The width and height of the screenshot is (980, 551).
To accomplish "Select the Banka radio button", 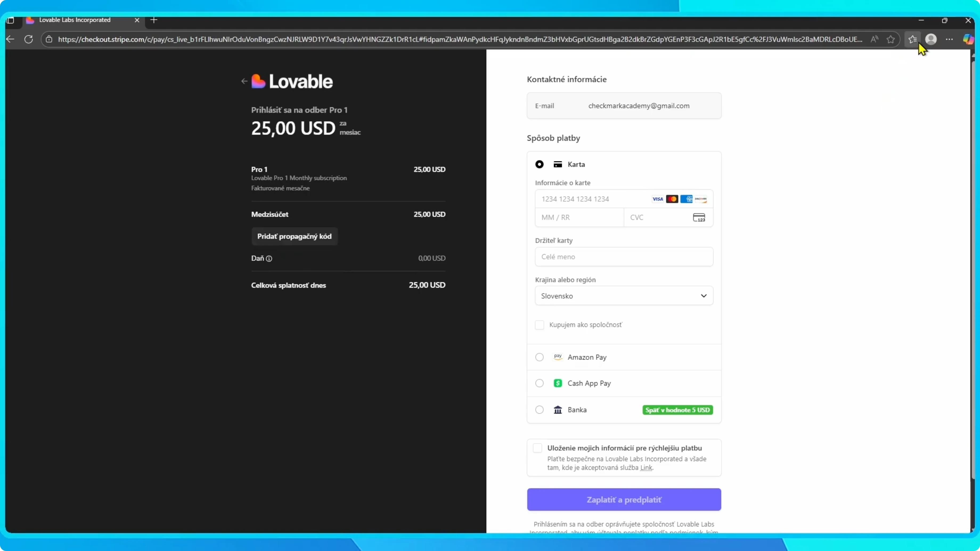I will coord(540,410).
